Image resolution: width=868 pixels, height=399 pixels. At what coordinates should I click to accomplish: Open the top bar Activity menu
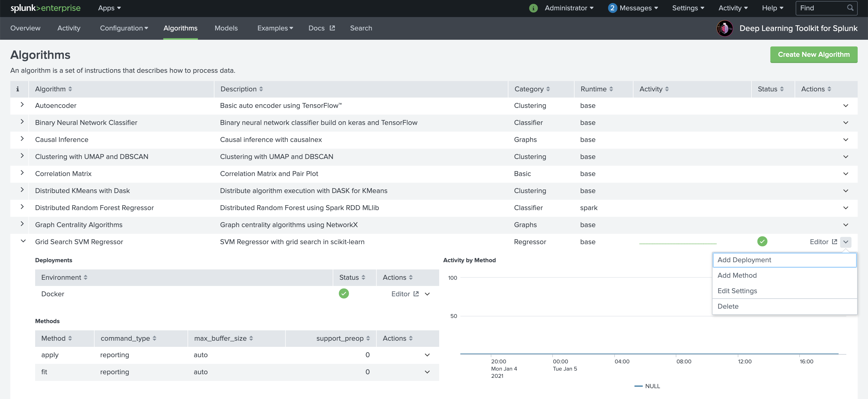coord(733,8)
